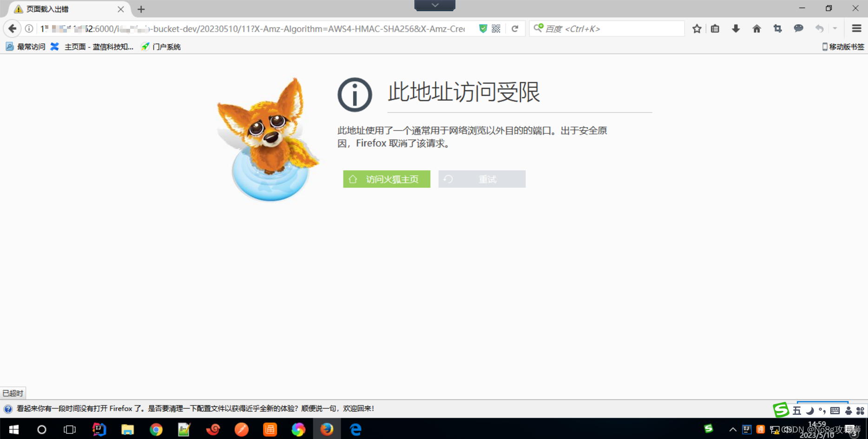Screen dimensions: 868x439
Task: Open the hamburger menu
Action: [x=856, y=29]
